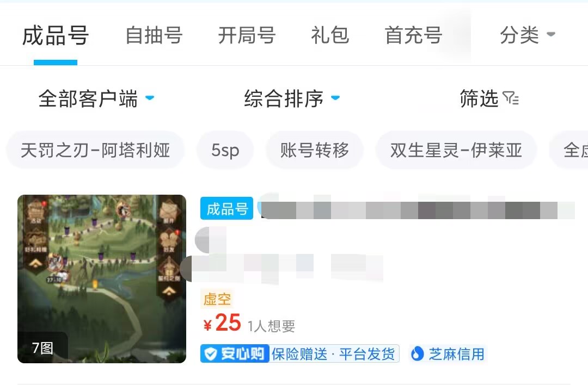Expand the 分类 category dropdown

528,35
